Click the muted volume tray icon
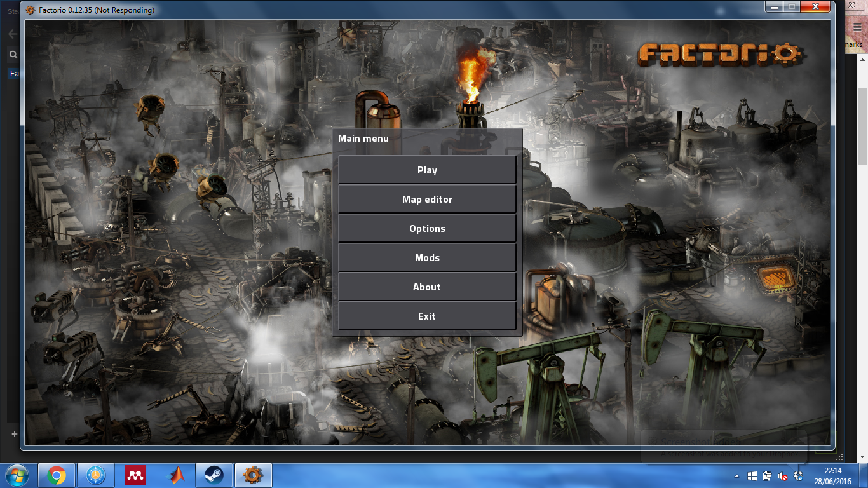 click(x=783, y=475)
